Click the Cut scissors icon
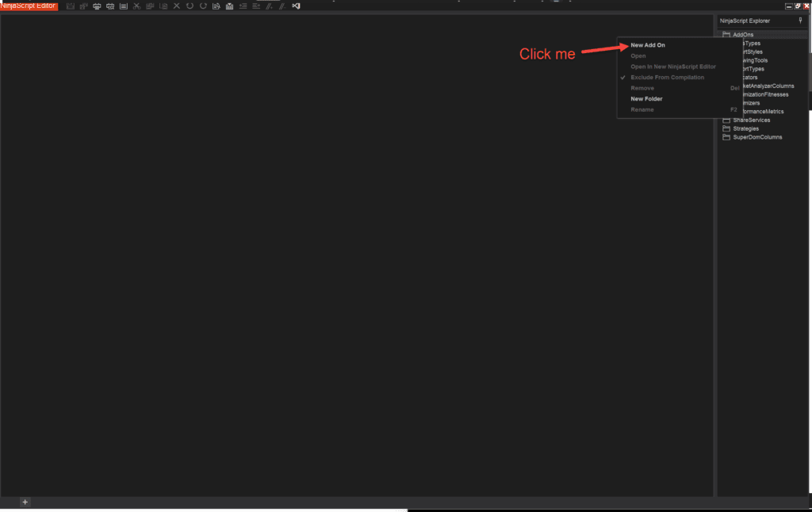Image resolution: width=812 pixels, height=512 pixels. point(136,6)
